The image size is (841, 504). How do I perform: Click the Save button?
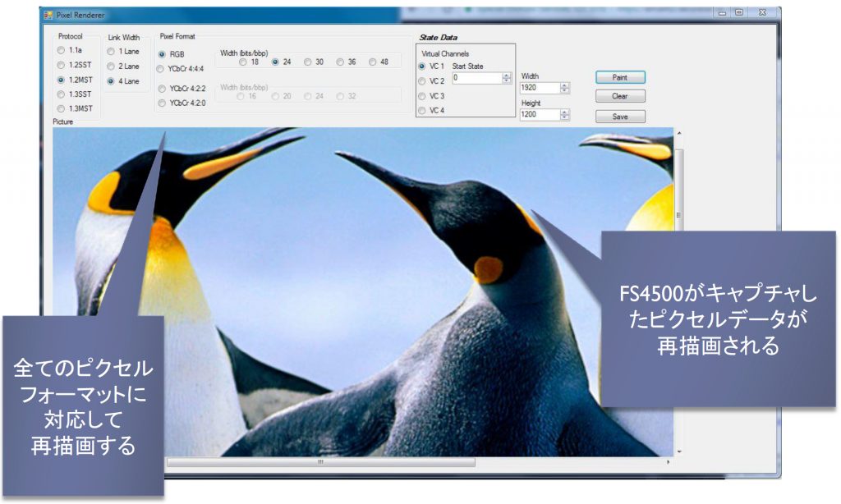coord(620,117)
